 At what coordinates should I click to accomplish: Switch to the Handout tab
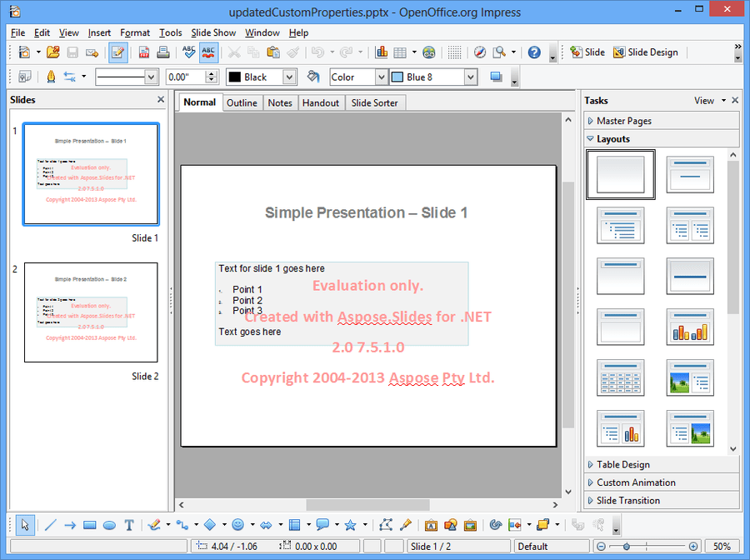click(x=321, y=102)
